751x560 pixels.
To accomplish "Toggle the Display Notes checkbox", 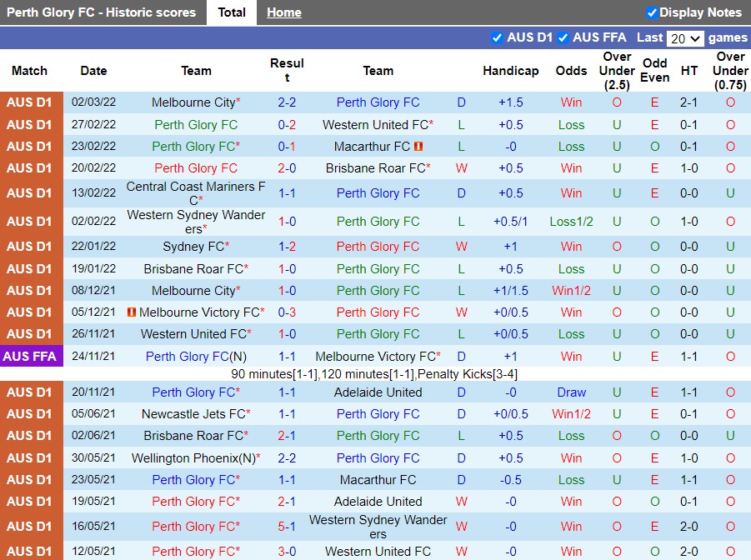I will tap(651, 13).
